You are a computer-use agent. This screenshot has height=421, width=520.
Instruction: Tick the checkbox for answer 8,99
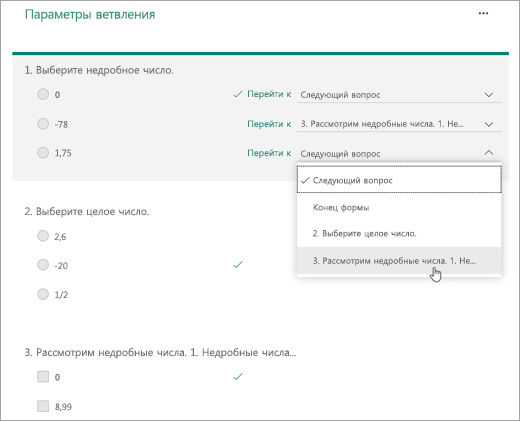coord(43,406)
